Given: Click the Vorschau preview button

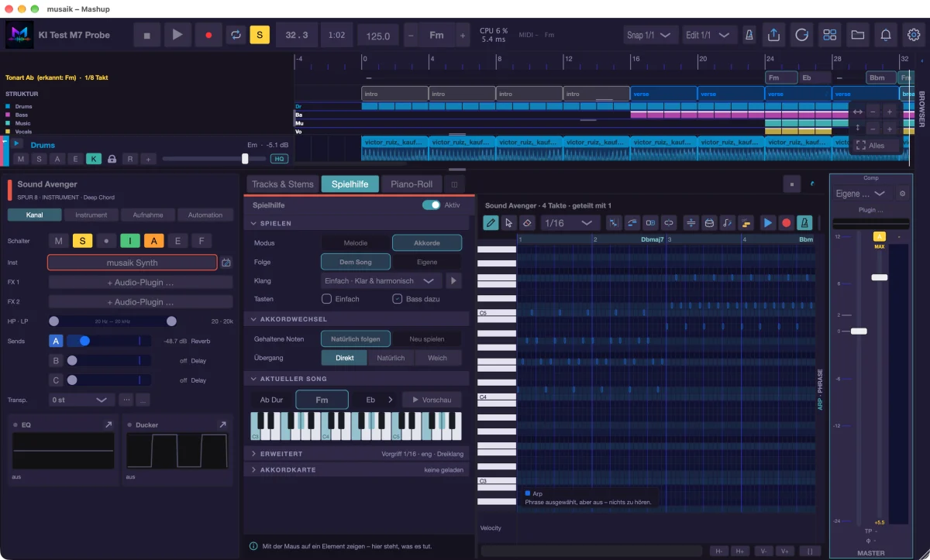Looking at the screenshot, I should pyautogui.click(x=432, y=400).
